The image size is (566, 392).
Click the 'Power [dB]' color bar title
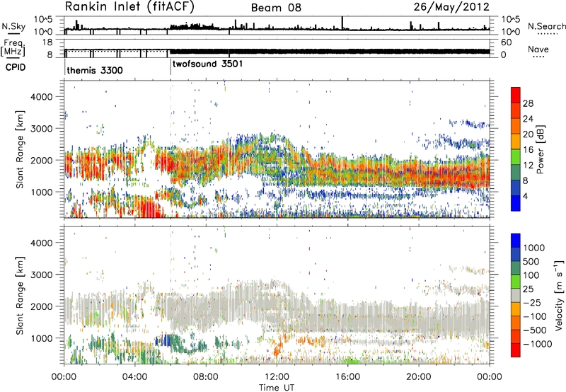[540, 149]
